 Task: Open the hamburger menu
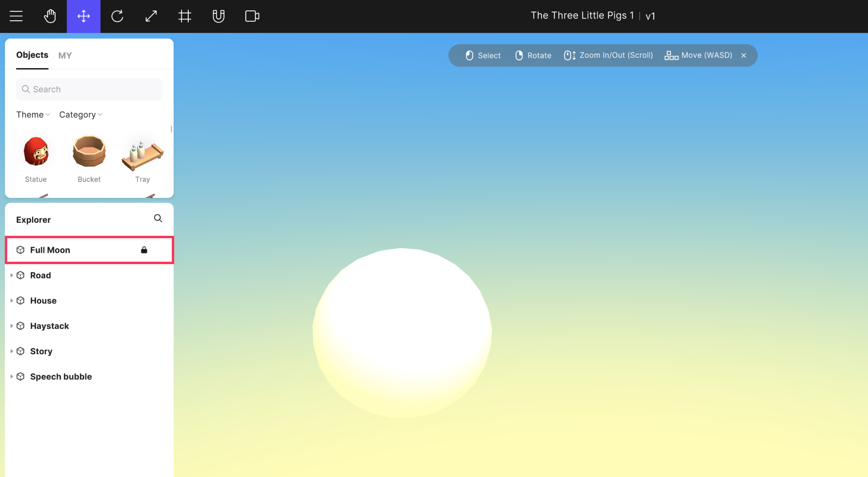click(16, 16)
